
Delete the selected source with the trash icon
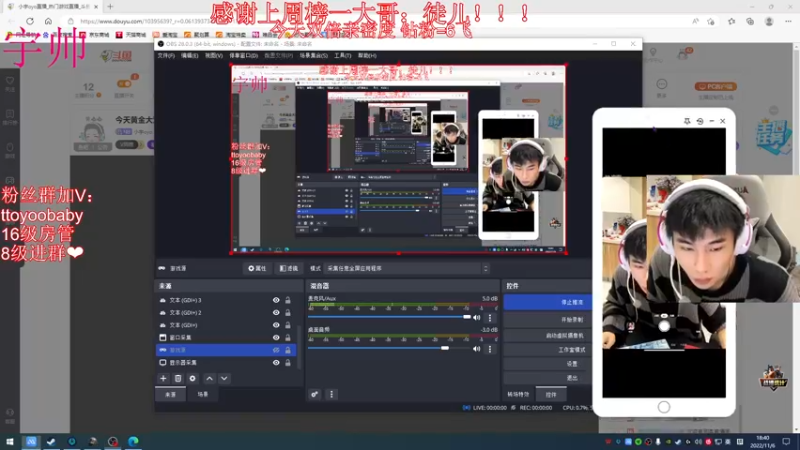[x=178, y=379]
